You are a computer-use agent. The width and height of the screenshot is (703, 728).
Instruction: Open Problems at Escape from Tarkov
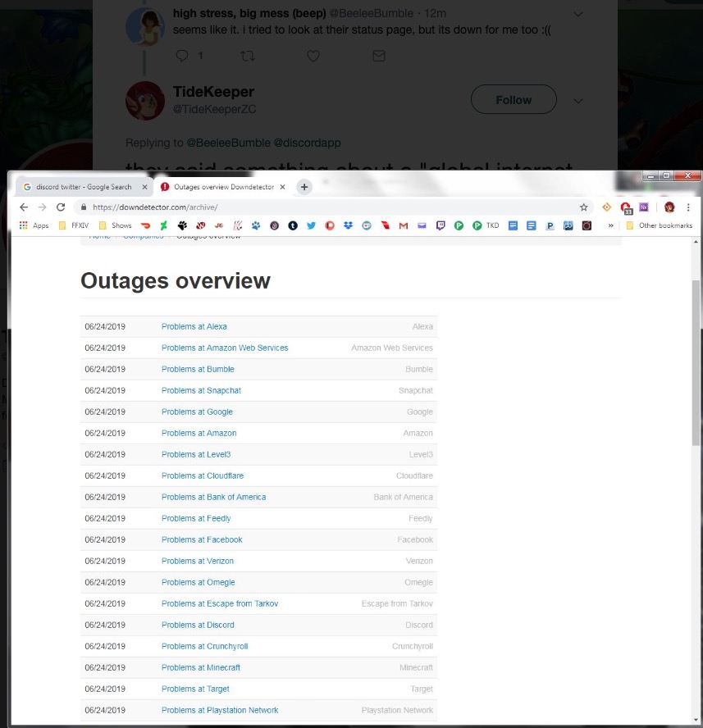220,603
